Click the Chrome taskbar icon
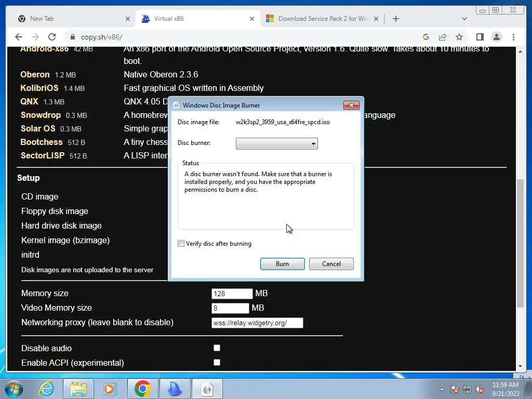532x399 pixels. tap(142, 389)
